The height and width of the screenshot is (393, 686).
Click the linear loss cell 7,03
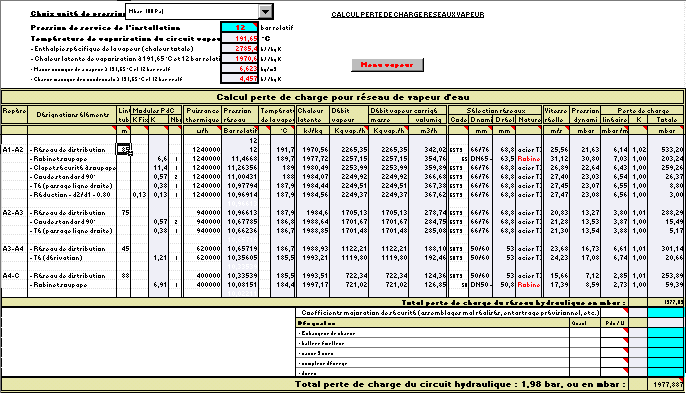pos(615,159)
